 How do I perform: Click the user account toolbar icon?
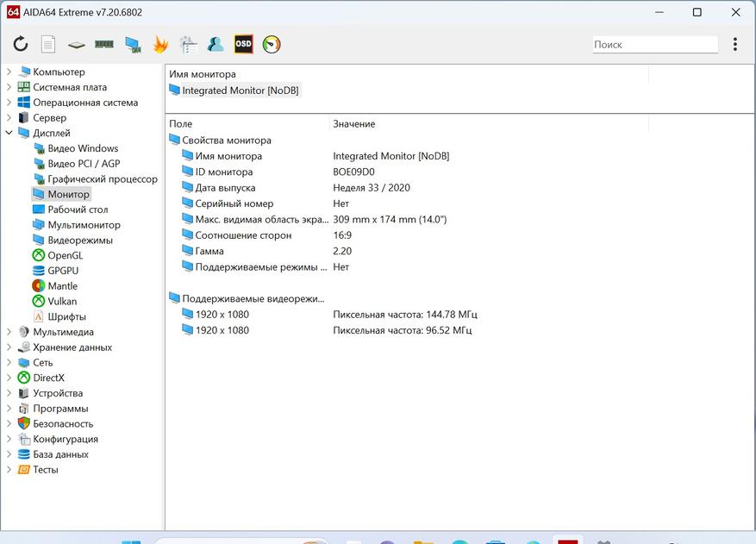tap(216, 44)
